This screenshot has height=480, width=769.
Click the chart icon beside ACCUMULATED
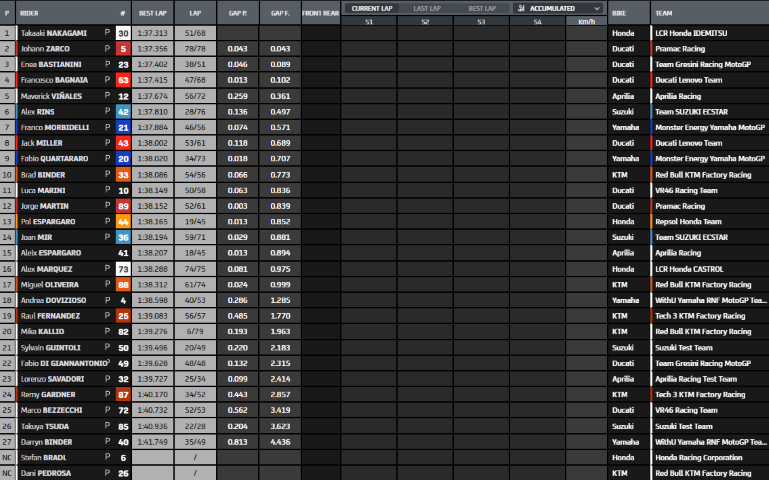pos(521,8)
